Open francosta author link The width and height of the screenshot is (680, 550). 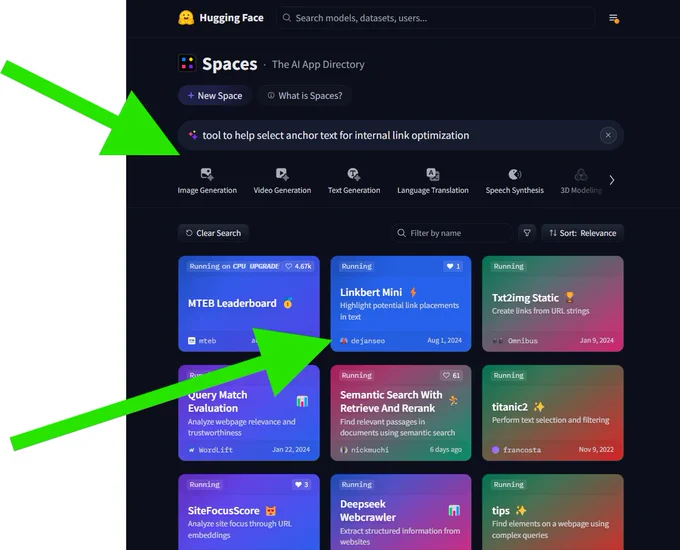pyautogui.click(x=517, y=450)
